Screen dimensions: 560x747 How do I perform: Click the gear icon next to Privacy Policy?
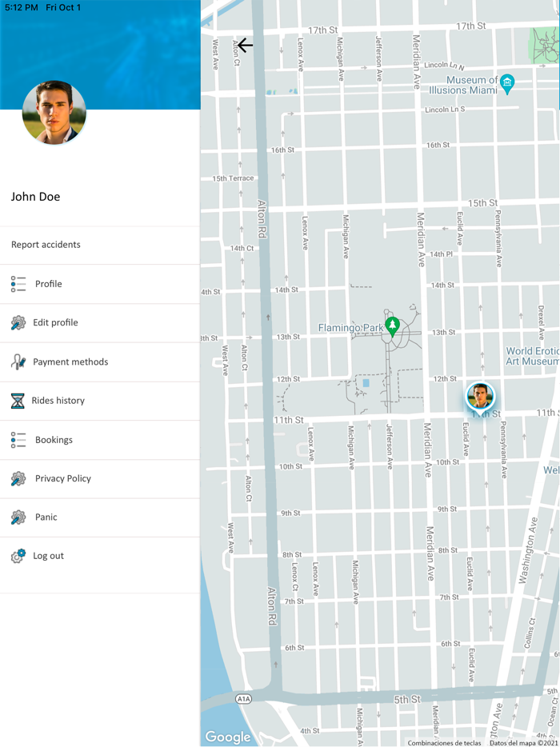coord(18,478)
